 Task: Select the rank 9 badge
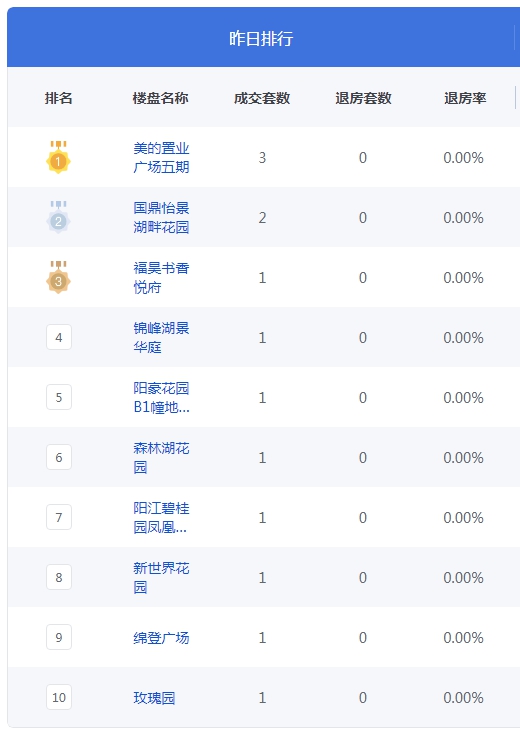59,637
